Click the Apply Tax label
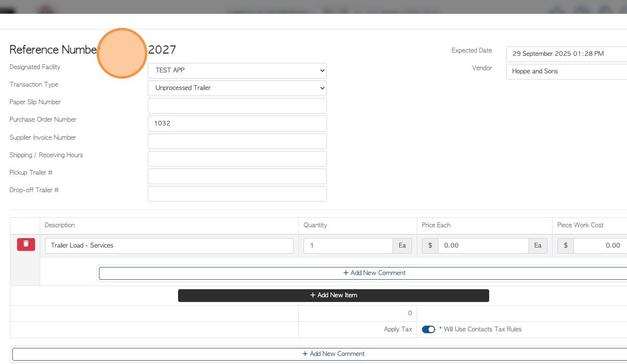Viewport: 627px width, 364px height. click(x=398, y=329)
